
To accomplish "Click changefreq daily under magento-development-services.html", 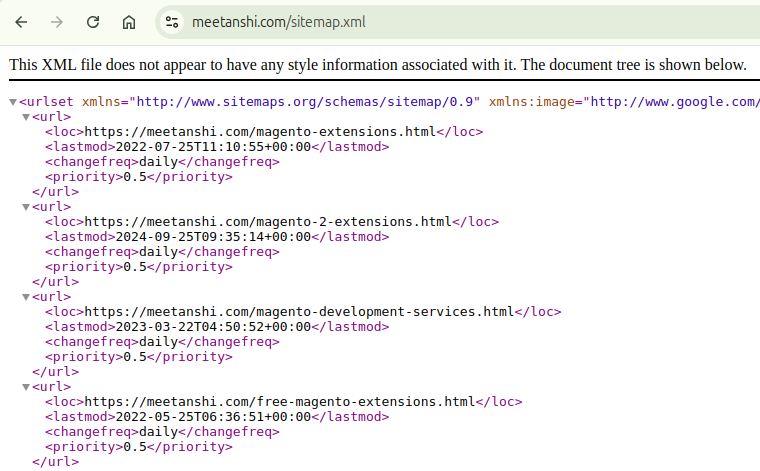I will click(x=158, y=342).
